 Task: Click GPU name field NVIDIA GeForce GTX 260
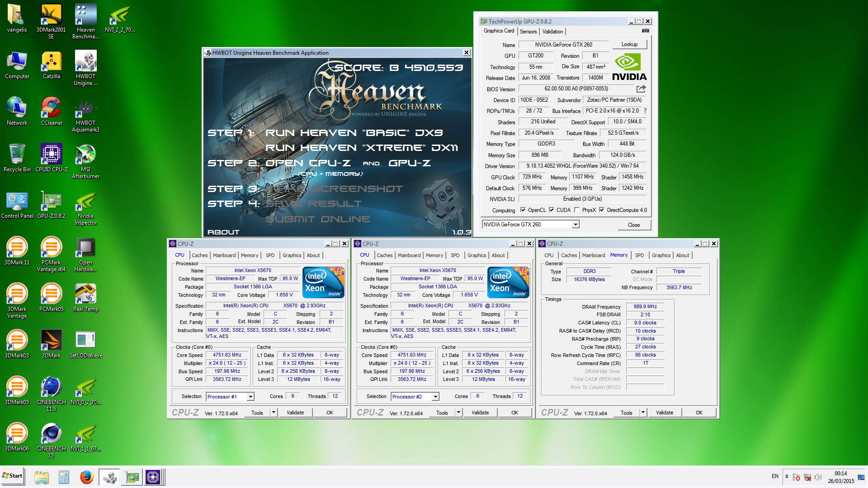click(x=563, y=45)
